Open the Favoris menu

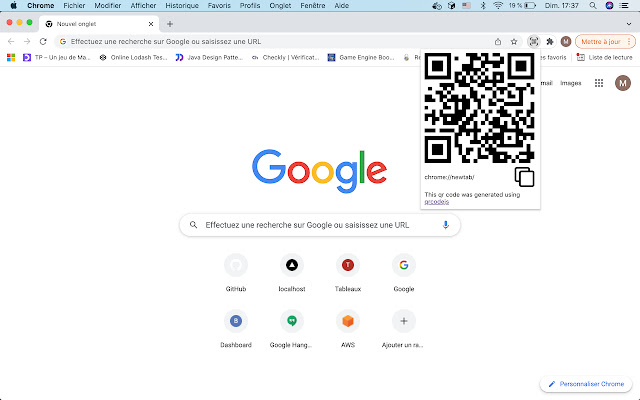(x=219, y=6)
